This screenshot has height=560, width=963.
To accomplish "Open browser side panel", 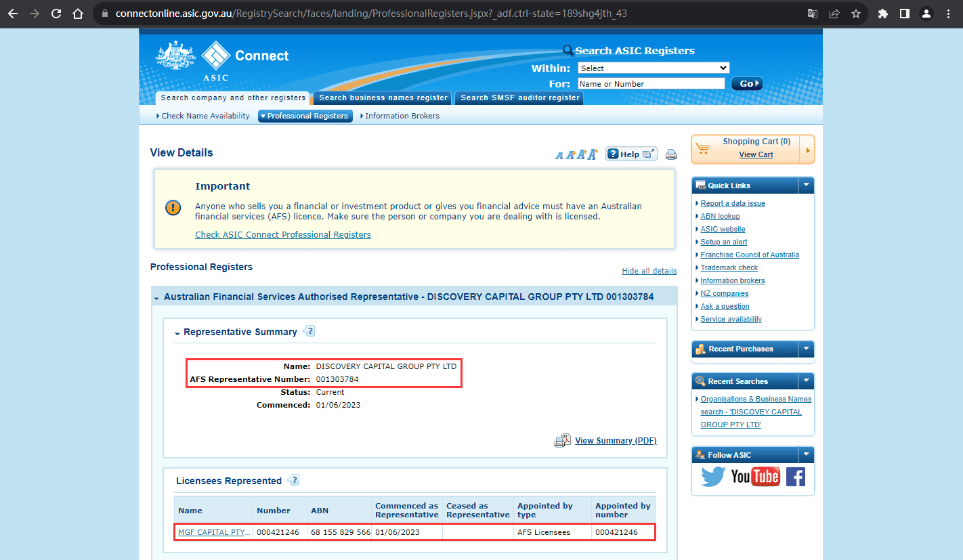I will tap(904, 14).
